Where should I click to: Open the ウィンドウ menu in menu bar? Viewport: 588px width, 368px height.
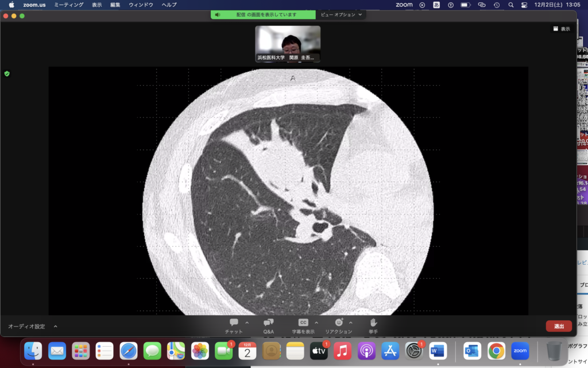click(141, 5)
